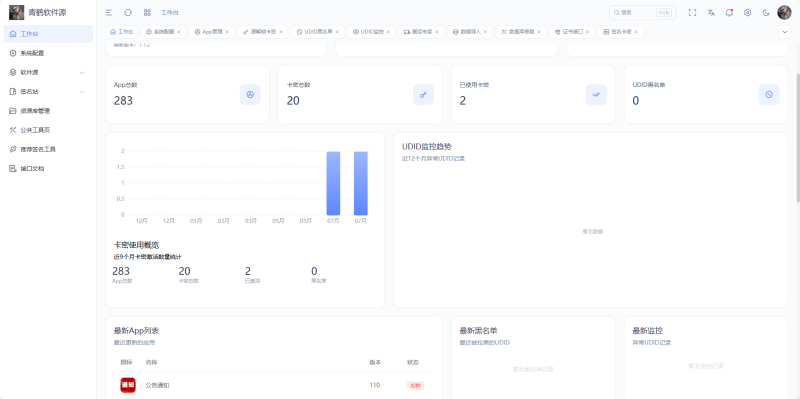Close the UDID黑名单 tab
This screenshot has width=800, height=399.
(337, 32)
